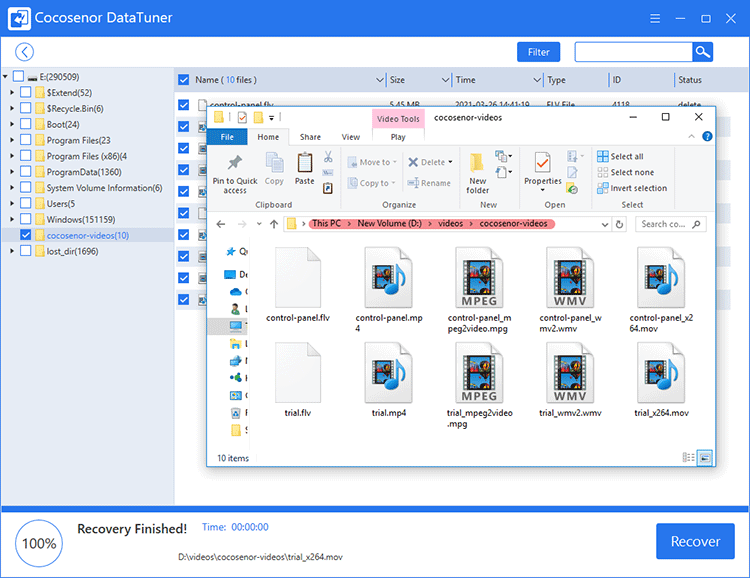Select the control-panel_mpeg2video.mpg file
The height and width of the screenshot is (578, 750).
(x=479, y=290)
